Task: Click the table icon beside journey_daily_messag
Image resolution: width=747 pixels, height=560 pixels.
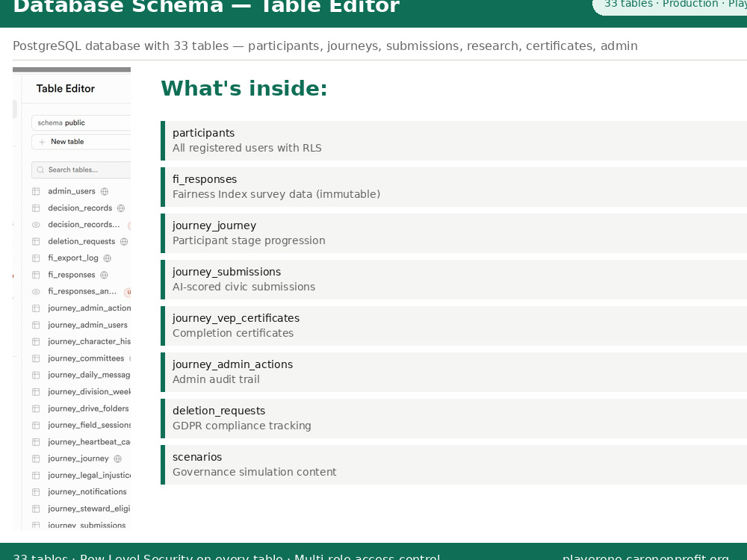Action: (36, 375)
